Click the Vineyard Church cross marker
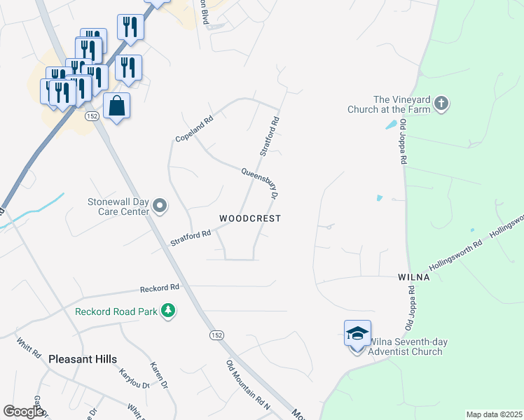The image size is (524, 420). pyautogui.click(x=441, y=104)
